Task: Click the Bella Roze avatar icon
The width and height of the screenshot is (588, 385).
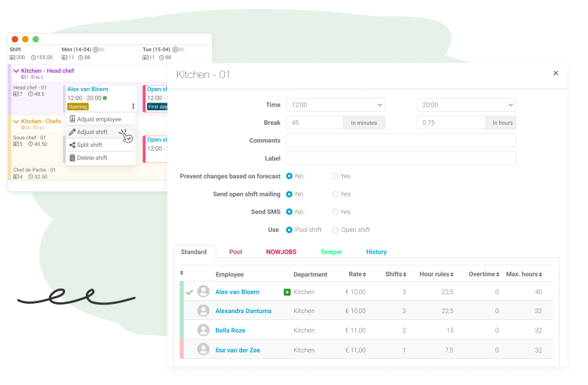Action: tap(203, 330)
